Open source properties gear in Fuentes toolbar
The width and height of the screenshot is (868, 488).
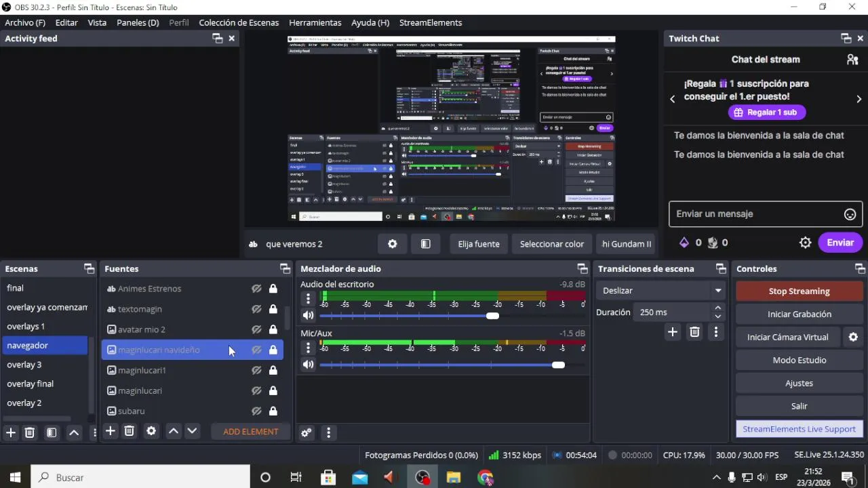[151, 431]
